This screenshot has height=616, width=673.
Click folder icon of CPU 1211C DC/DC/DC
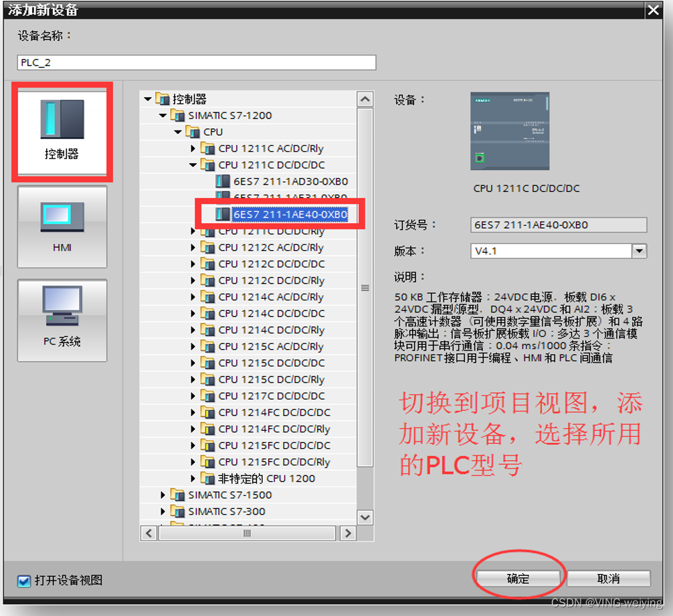(x=208, y=165)
